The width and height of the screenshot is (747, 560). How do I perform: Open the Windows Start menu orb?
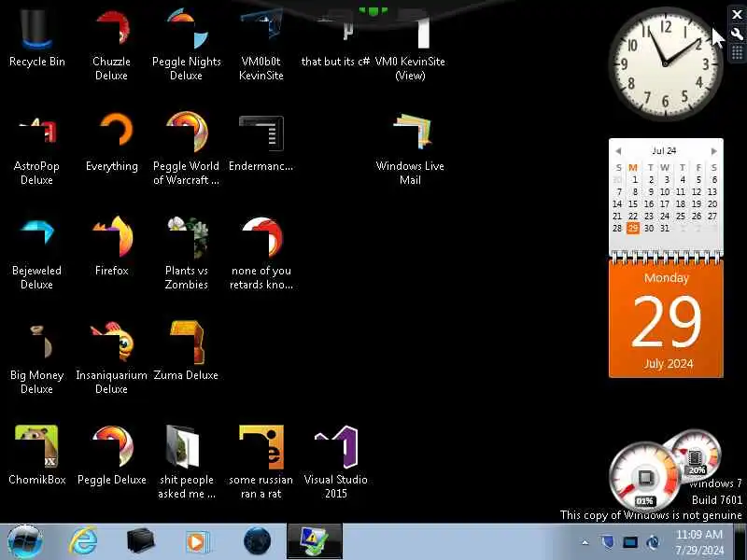coord(25,541)
